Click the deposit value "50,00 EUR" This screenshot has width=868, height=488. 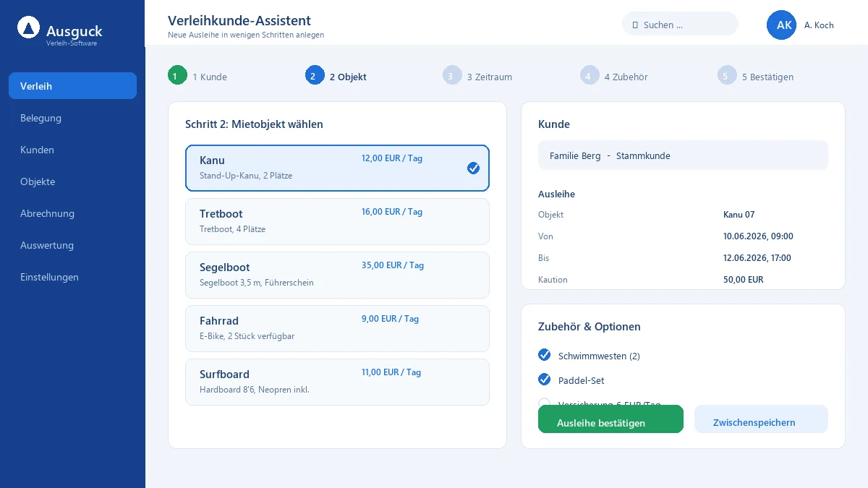pos(743,280)
